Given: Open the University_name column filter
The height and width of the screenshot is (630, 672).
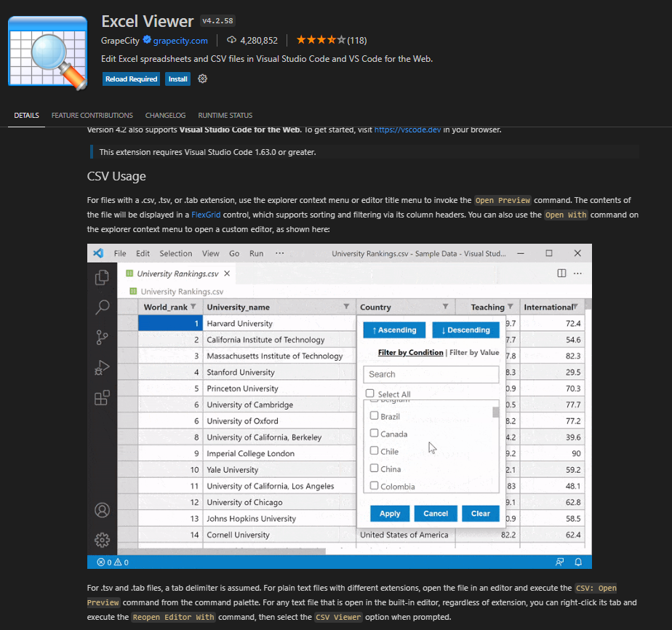Looking at the screenshot, I should pyautogui.click(x=346, y=306).
